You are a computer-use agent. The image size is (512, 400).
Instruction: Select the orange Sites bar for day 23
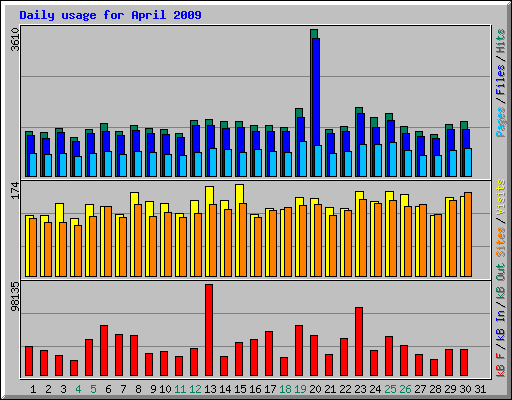(363, 238)
